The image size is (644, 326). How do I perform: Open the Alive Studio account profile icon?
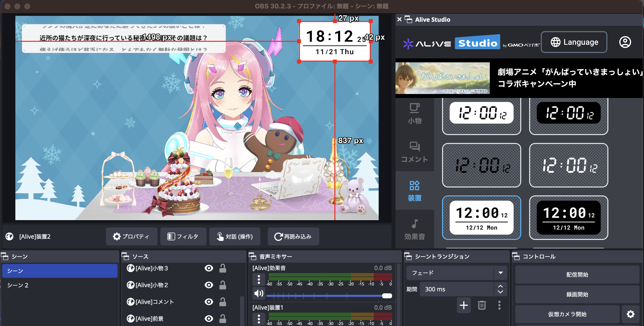pos(625,42)
